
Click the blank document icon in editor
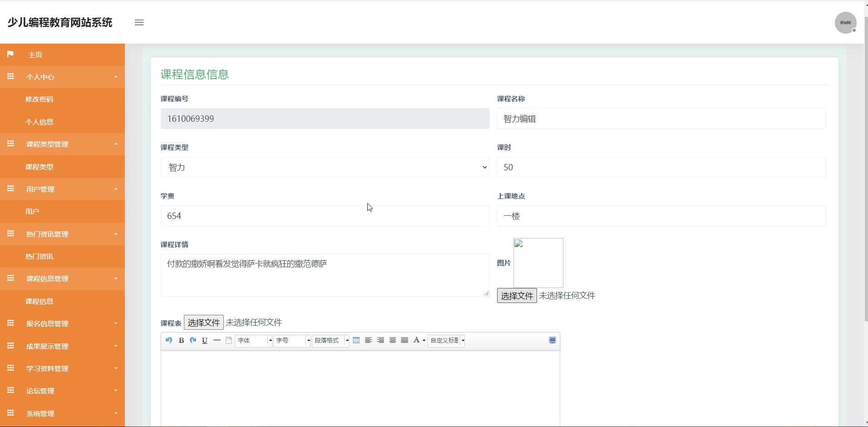coord(229,340)
